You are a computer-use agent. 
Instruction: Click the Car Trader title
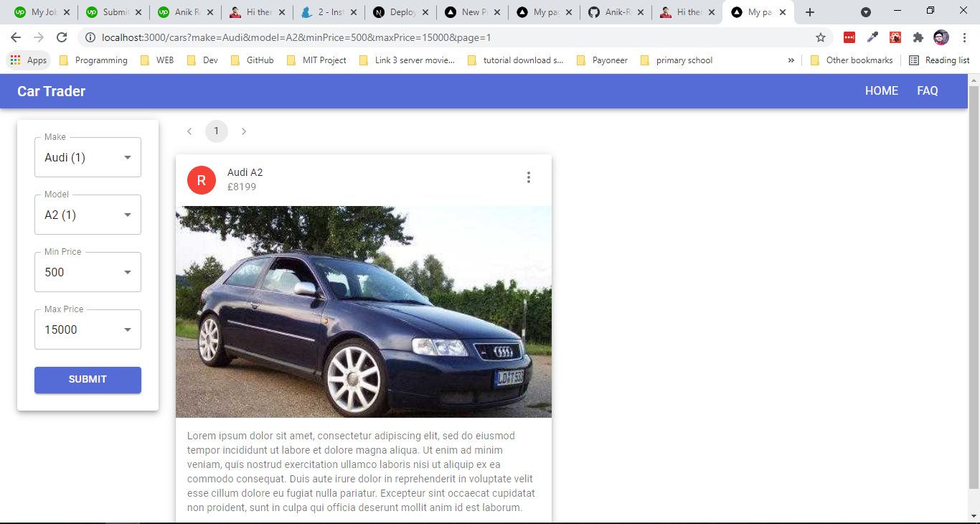click(x=52, y=91)
